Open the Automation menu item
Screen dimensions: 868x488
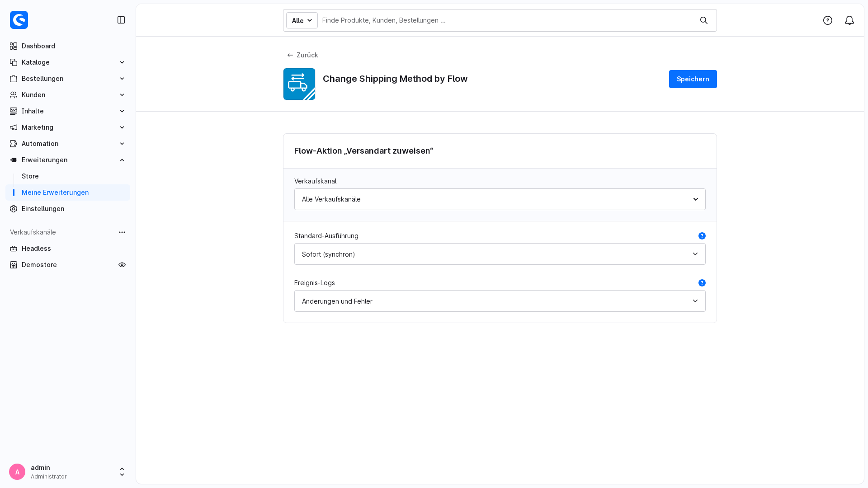68,144
